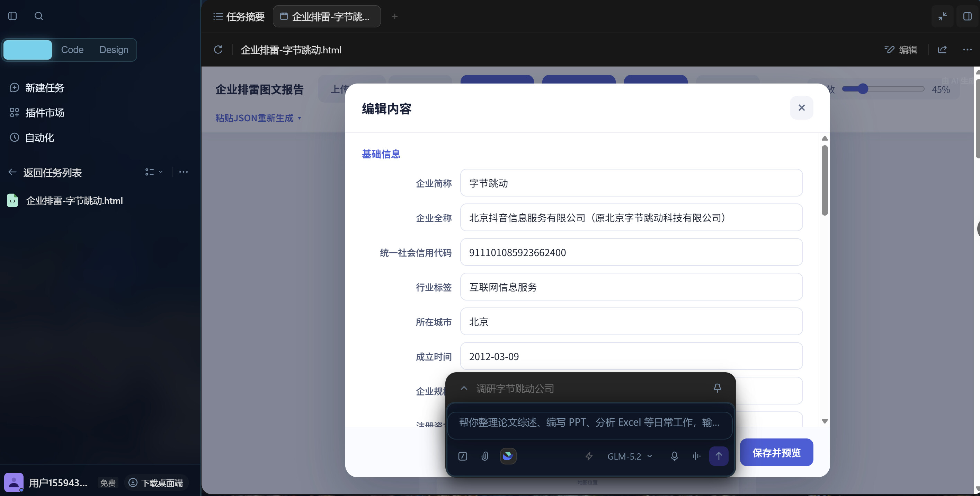980x496 pixels.
Task: Toggle the left sidebar panel icon
Action: click(x=12, y=16)
